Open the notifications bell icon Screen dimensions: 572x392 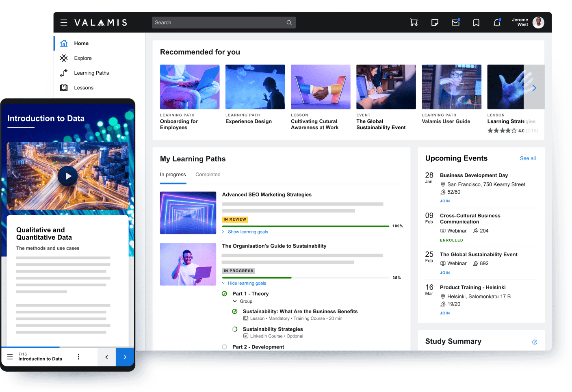click(x=497, y=22)
